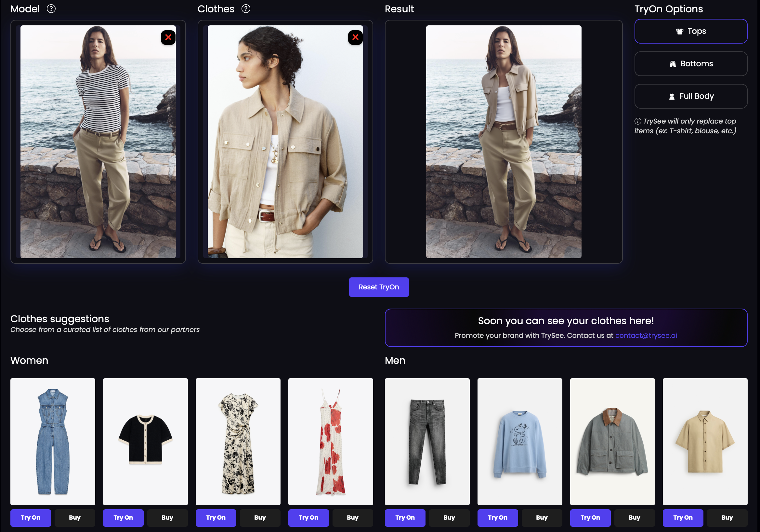Click the info icon near TrySee note
The image size is (760, 532).
637,121
